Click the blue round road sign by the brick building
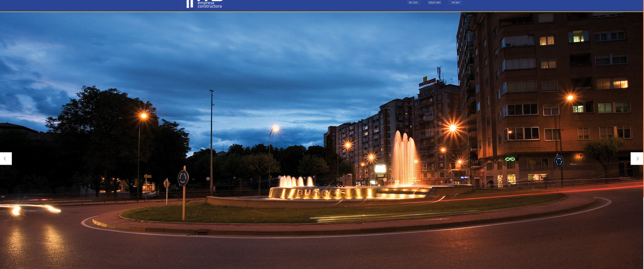Screen dimensions: 644x269 click(559, 161)
